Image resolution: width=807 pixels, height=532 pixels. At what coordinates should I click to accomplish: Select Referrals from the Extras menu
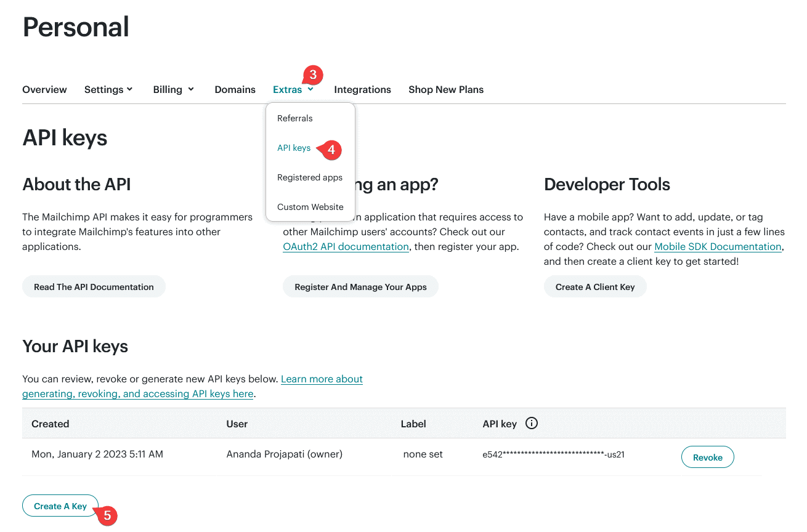click(295, 118)
